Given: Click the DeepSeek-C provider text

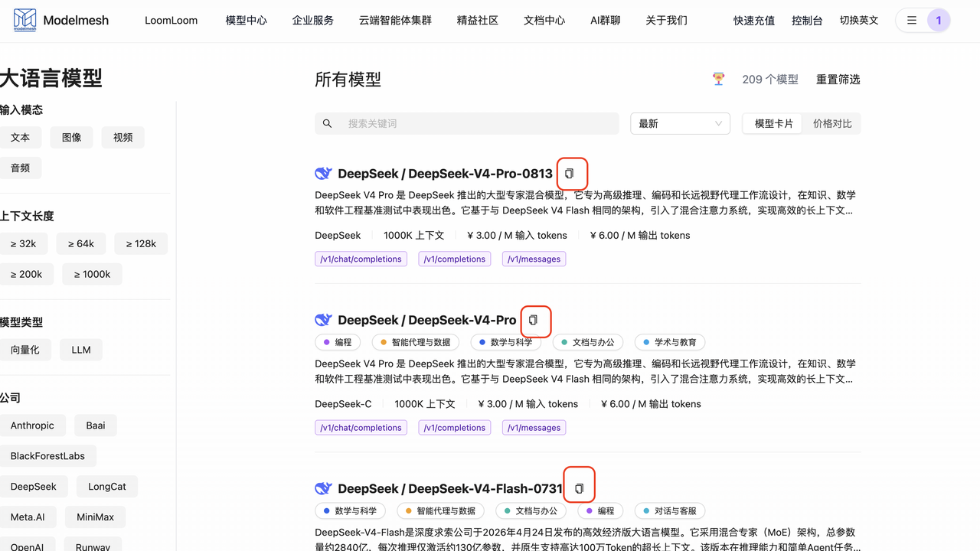Looking at the screenshot, I should tap(343, 404).
